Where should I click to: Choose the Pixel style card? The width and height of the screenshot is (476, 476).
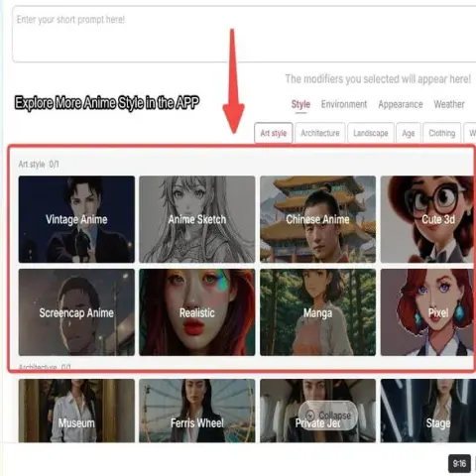pyautogui.click(x=427, y=312)
